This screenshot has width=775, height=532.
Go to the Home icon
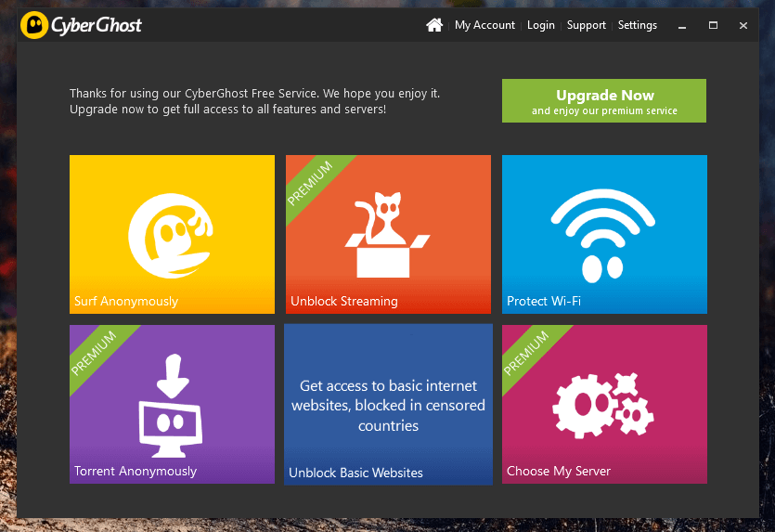434,25
